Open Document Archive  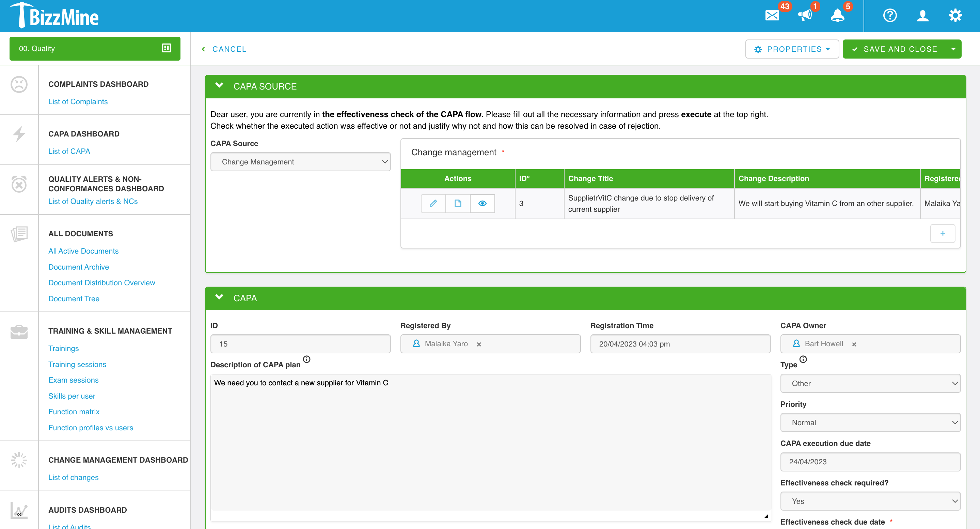click(x=79, y=267)
